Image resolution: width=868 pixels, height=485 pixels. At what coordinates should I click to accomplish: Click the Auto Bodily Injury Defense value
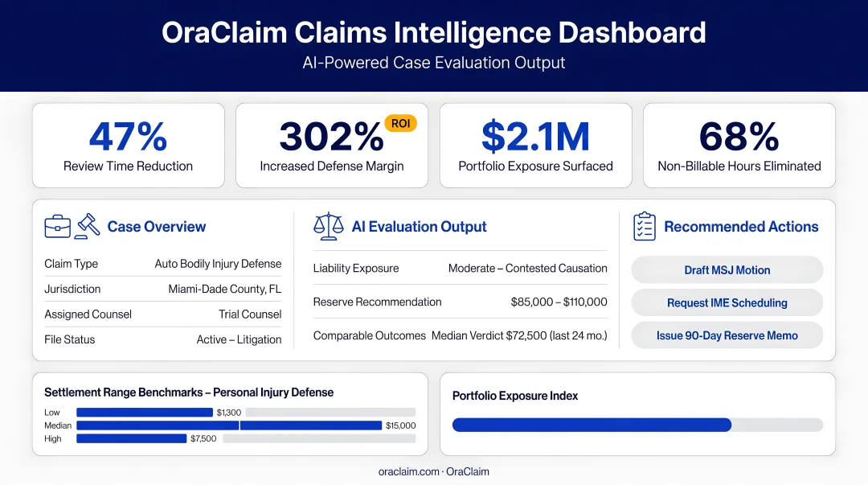(x=218, y=264)
